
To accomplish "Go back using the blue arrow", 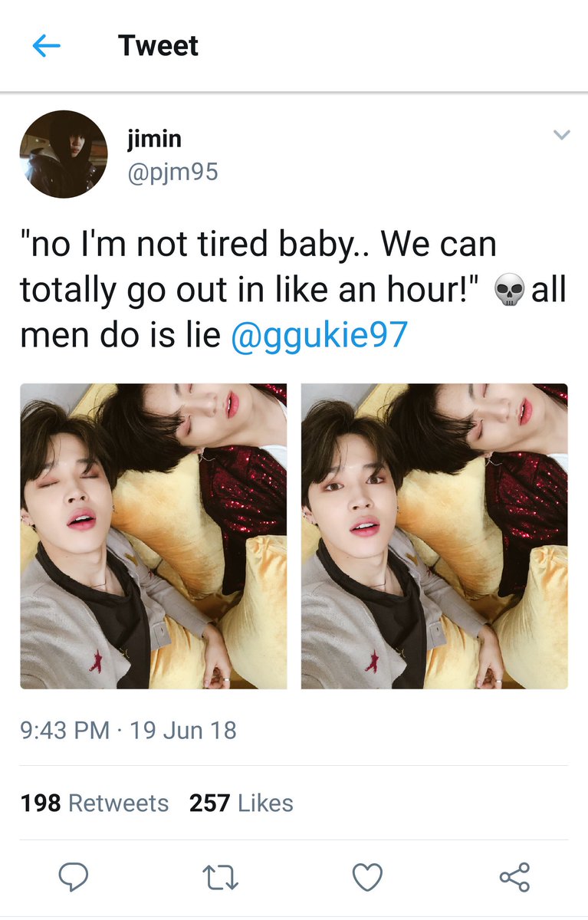I will [47, 46].
